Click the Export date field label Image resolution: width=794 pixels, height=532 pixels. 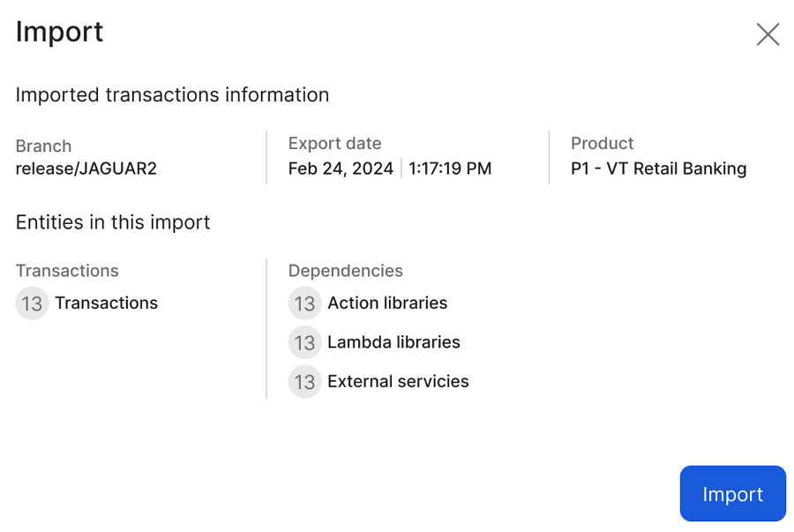(334, 144)
